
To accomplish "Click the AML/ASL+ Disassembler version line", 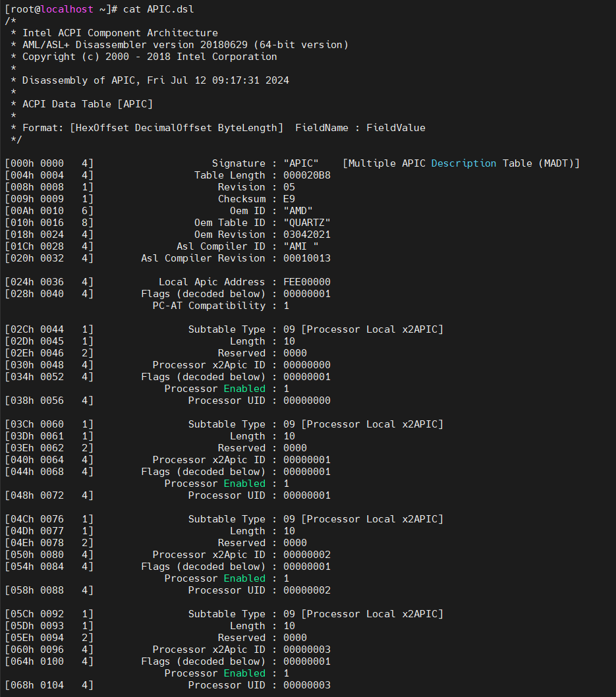I will pos(185,45).
